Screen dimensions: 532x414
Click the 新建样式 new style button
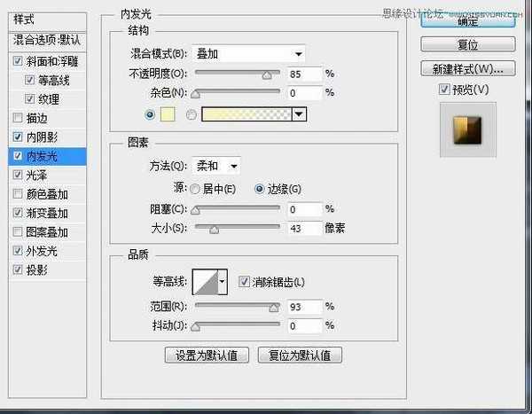click(466, 67)
